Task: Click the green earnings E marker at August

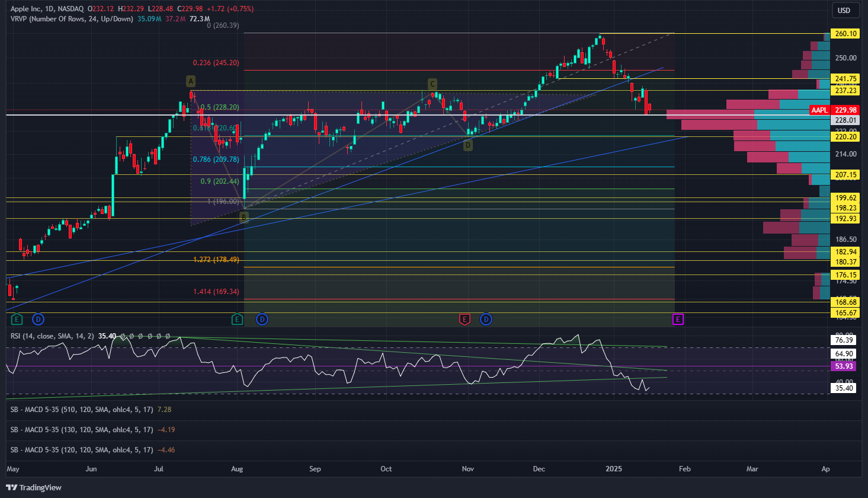Action: click(237, 320)
